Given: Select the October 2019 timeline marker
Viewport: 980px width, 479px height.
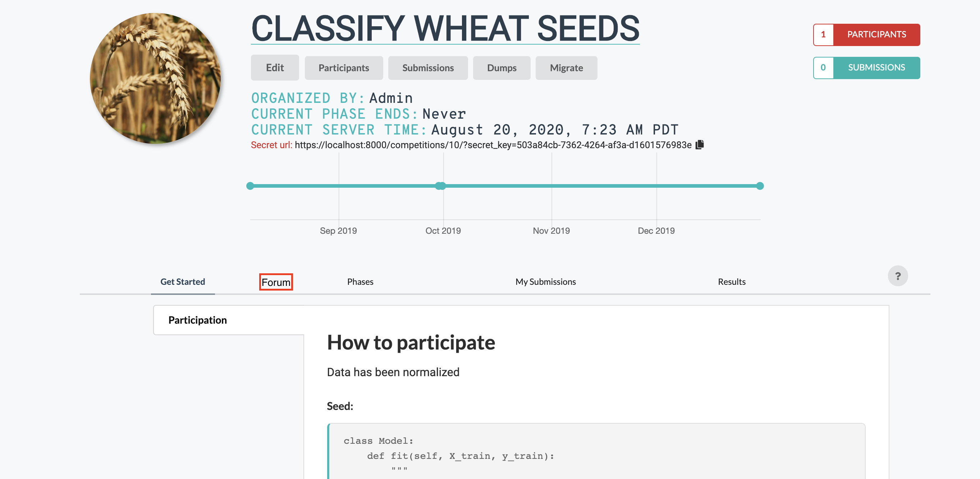Looking at the screenshot, I should coord(441,186).
